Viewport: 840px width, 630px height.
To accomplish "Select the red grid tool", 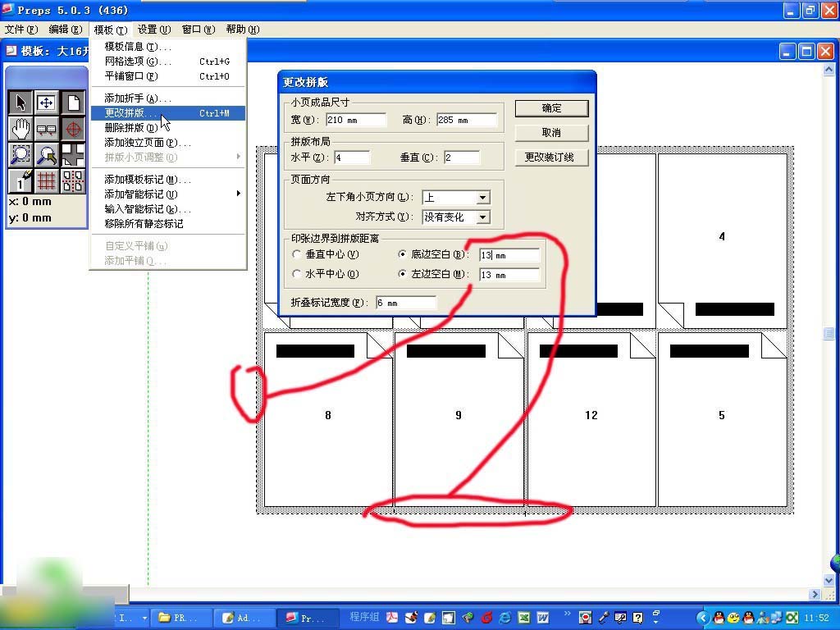I will pos(47,181).
